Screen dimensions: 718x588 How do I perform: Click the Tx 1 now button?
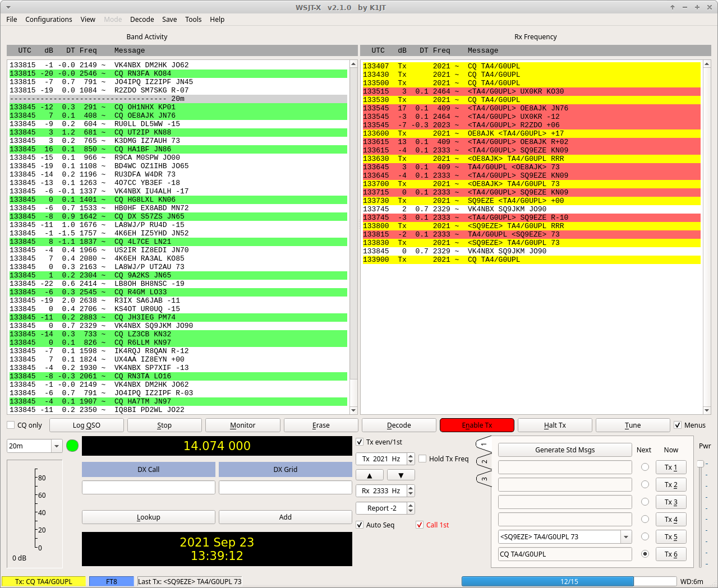(x=671, y=467)
